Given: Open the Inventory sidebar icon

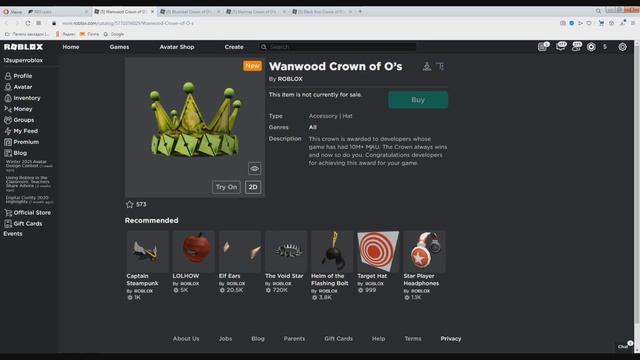Looking at the screenshot, I should (8, 98).
